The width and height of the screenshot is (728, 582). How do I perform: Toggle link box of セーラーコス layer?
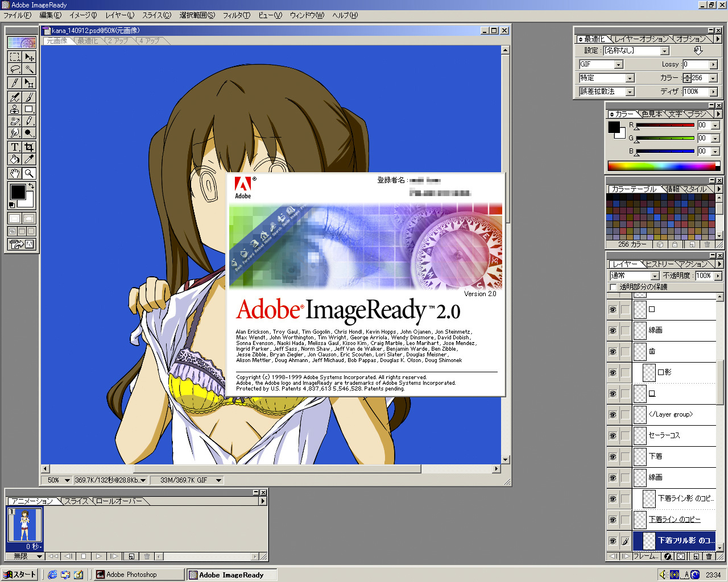[x=625, y=436]
